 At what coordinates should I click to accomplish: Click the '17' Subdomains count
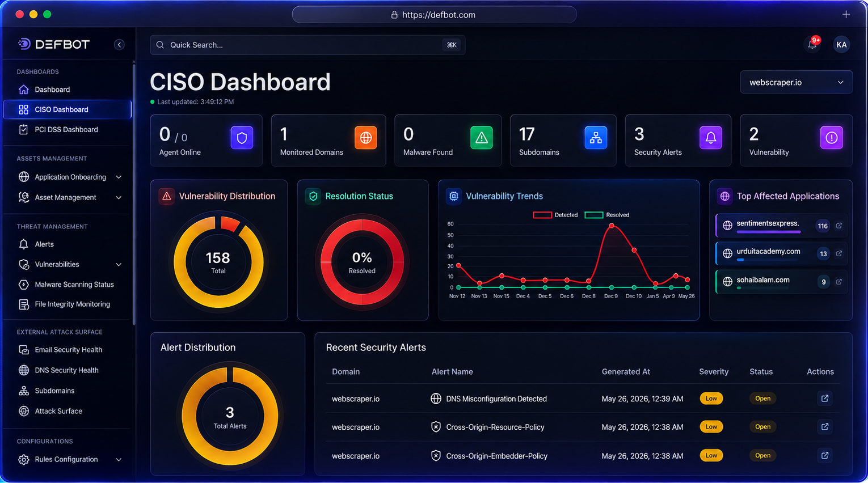coord(527,134)
